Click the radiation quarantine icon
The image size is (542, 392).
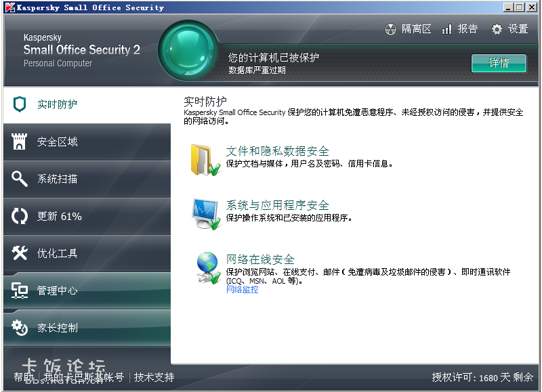coord(391,29)
